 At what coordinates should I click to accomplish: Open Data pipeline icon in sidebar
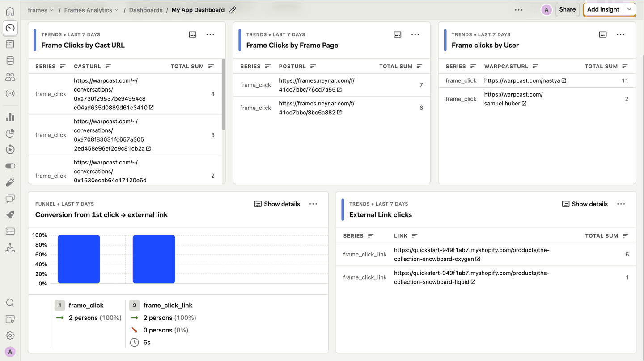click(10, 248)
